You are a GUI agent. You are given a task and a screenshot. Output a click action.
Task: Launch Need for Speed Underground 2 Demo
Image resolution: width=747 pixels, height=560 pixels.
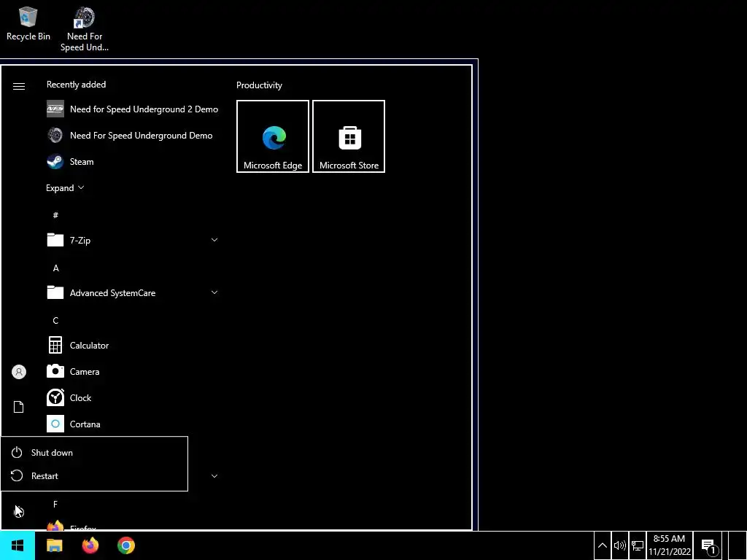(x=133, y=109)
